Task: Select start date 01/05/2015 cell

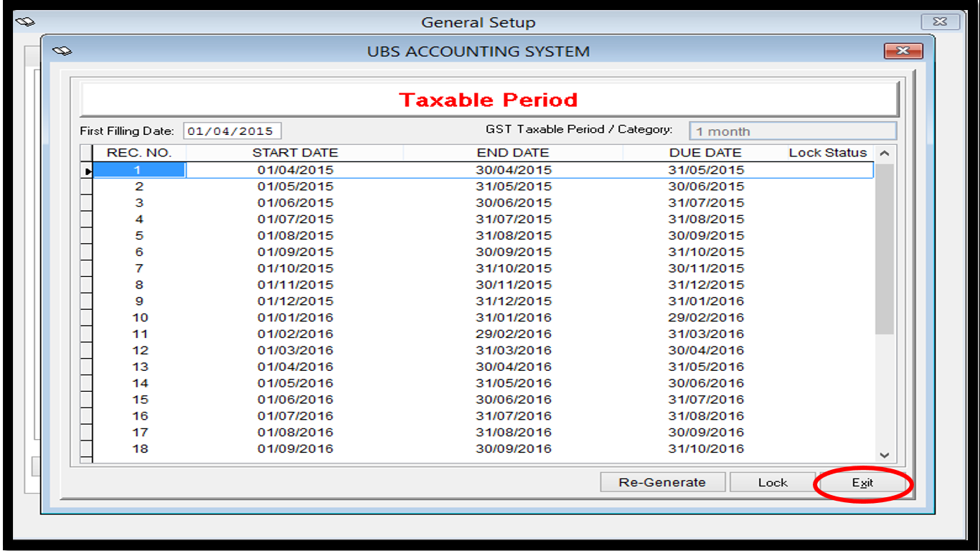Action: [x=296, y=187]
